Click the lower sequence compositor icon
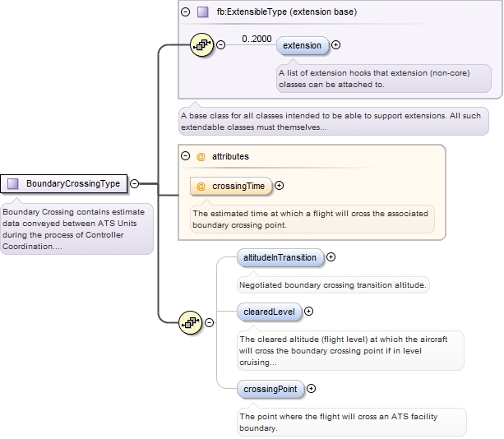The image size is (504, 439). pos(190,323)
